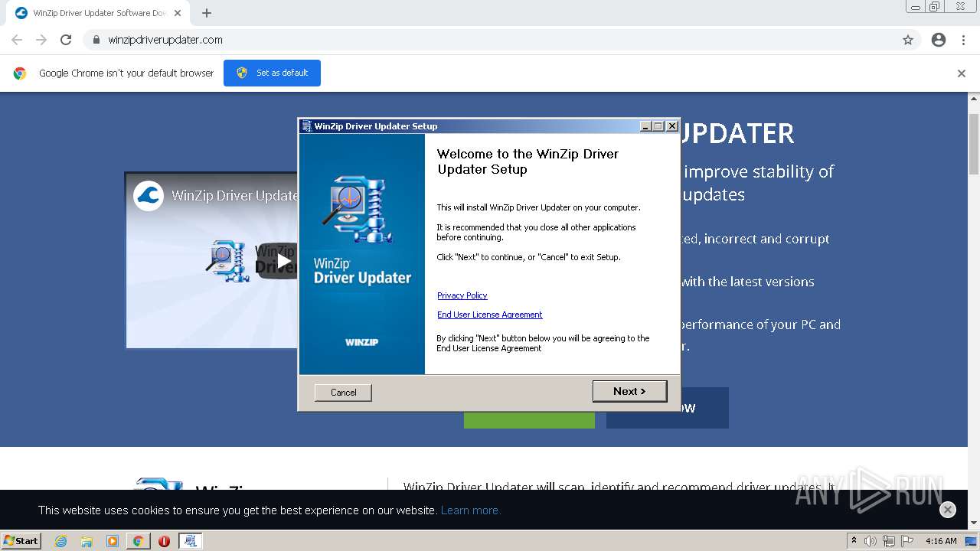Close the cookie notice banner
Viewport: 980px width, 551px height.
947,510
